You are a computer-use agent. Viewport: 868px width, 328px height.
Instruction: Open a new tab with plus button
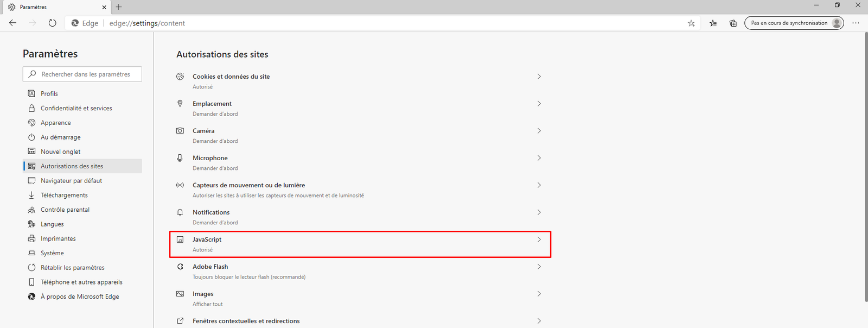point(119,7)
